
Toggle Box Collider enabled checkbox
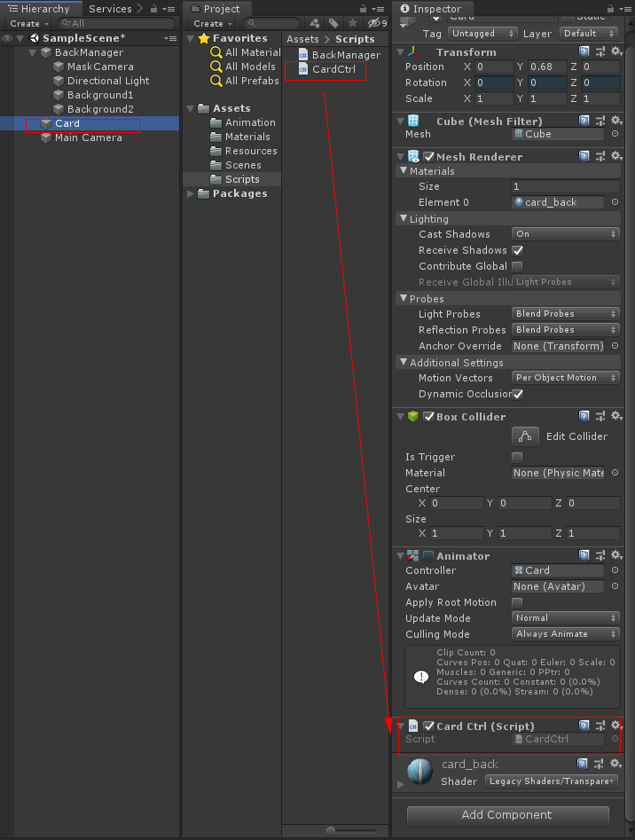click(x=429, y=416)
